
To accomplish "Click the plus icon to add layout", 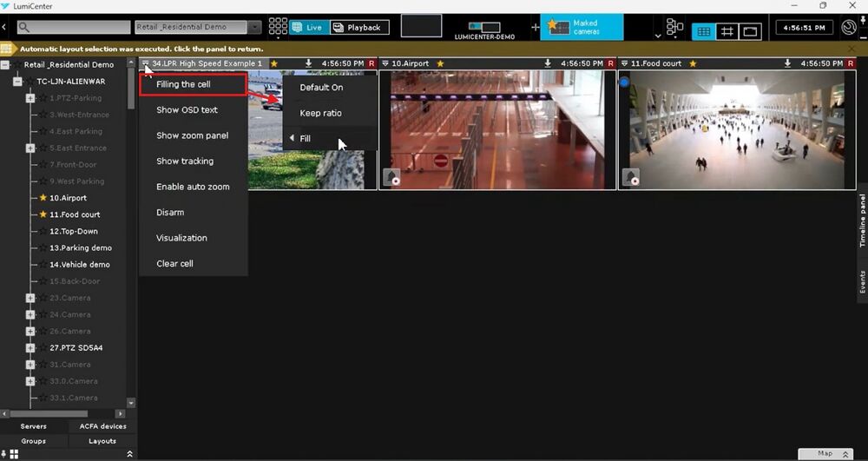I will coord(535,28).
